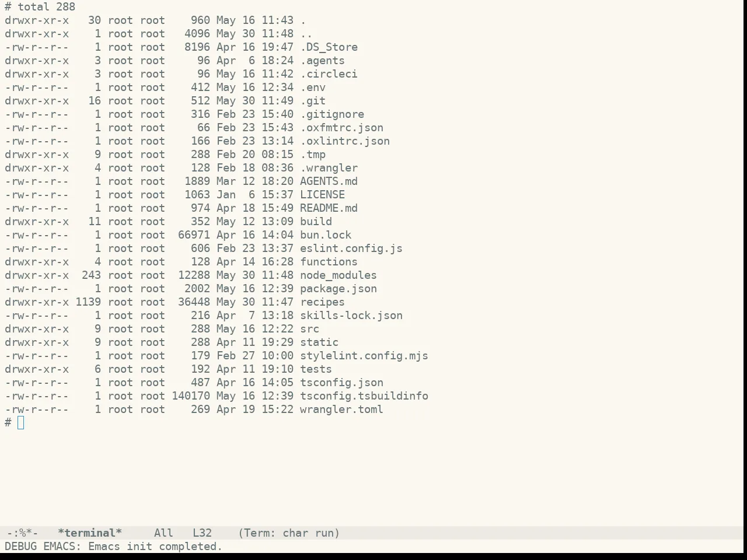Click the node_modules directory name
This screenshot has width=747, height=560.
(x=338, y=275)
